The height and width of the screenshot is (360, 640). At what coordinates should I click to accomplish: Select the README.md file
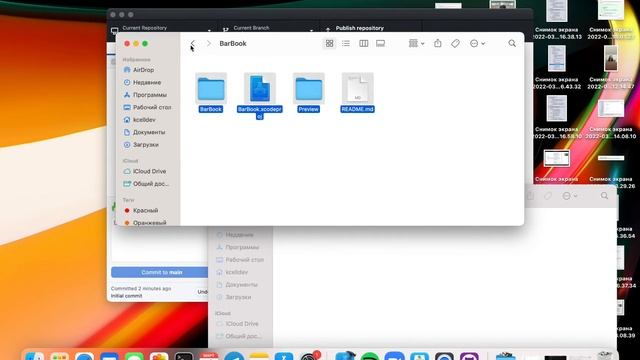[x=358, y=93]
